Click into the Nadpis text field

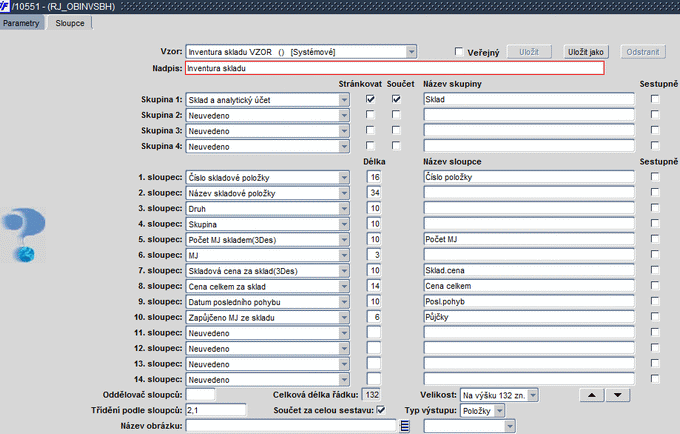394,68
